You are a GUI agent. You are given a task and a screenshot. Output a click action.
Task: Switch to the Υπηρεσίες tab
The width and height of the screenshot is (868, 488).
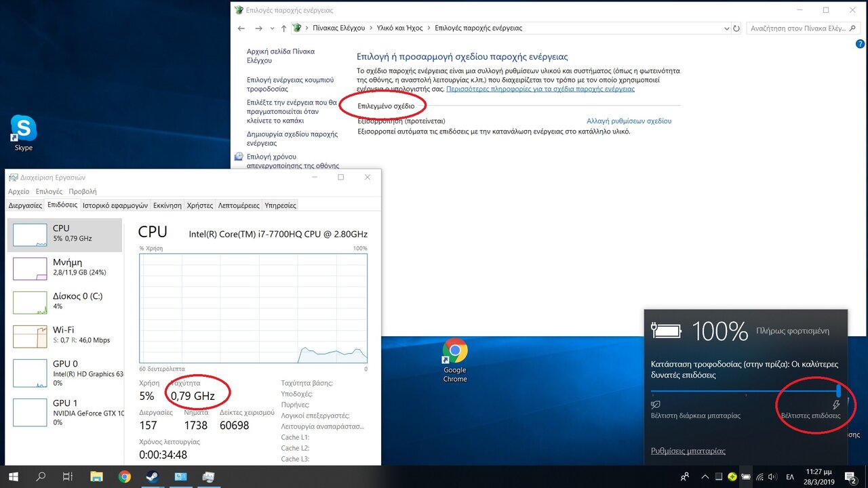point(280,205)
